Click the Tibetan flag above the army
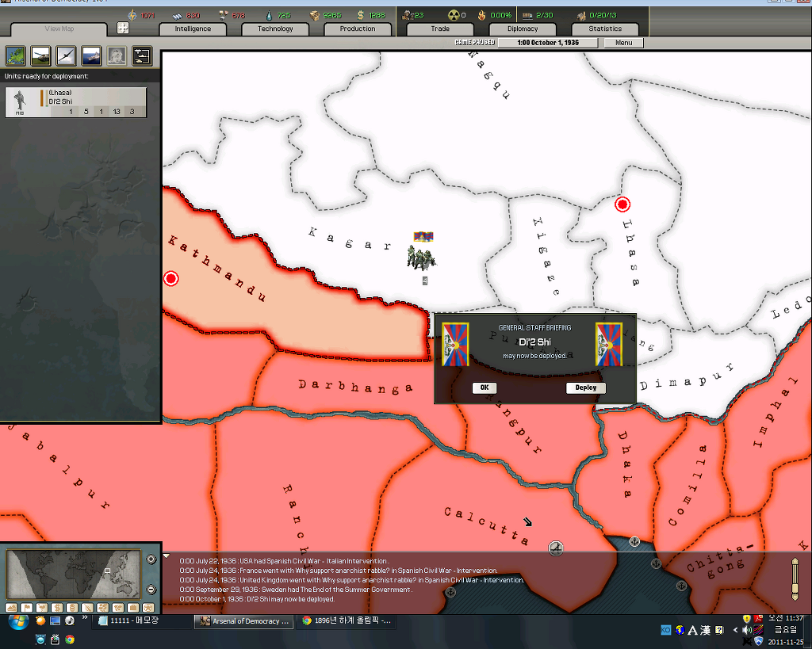The height and width of the screenshot is (649, 812). click(x=423, y=237)
